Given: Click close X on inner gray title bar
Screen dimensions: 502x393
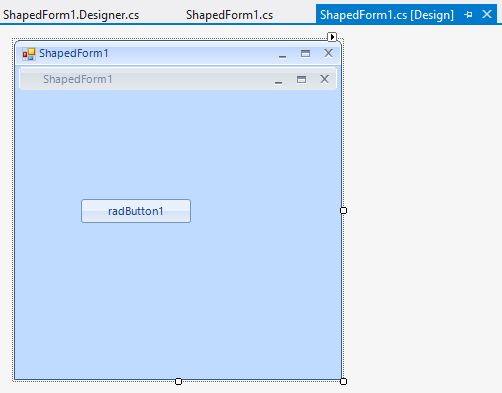Looking at the screenshot, I should [x=324, y=79].
